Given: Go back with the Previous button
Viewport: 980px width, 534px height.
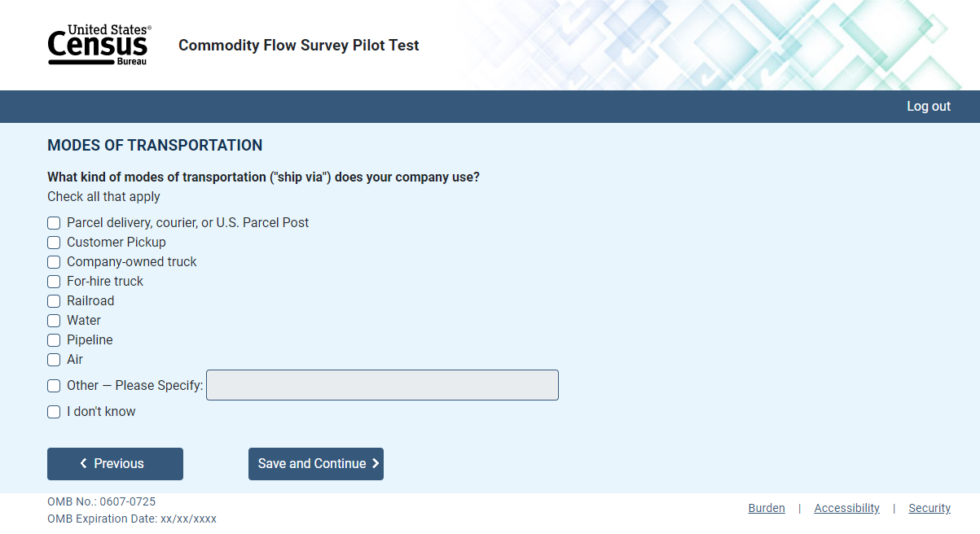Looking at the screenshot, I should [115, 464].
